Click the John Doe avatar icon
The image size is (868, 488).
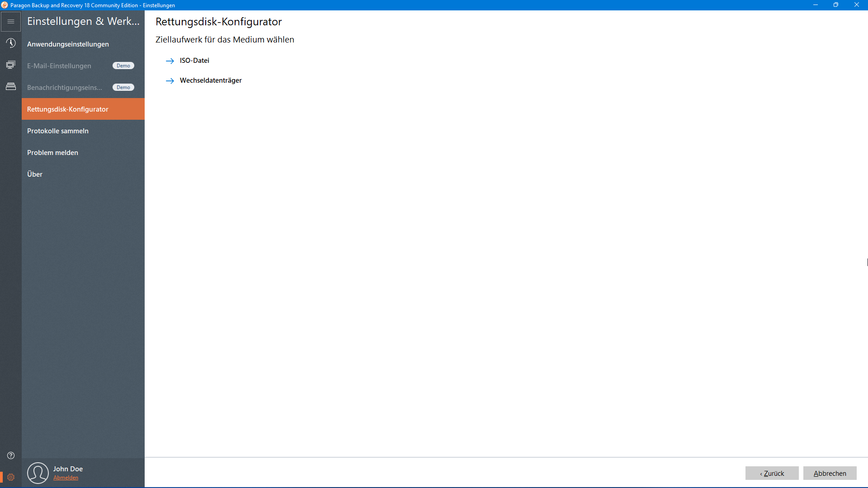[x=38, y=473]
